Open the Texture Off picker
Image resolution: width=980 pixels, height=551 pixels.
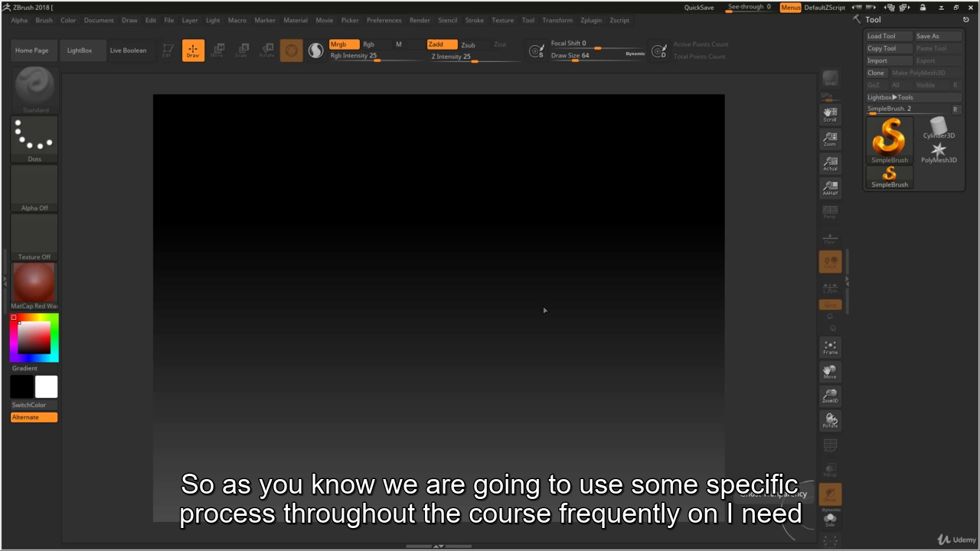tap(34, 237)
